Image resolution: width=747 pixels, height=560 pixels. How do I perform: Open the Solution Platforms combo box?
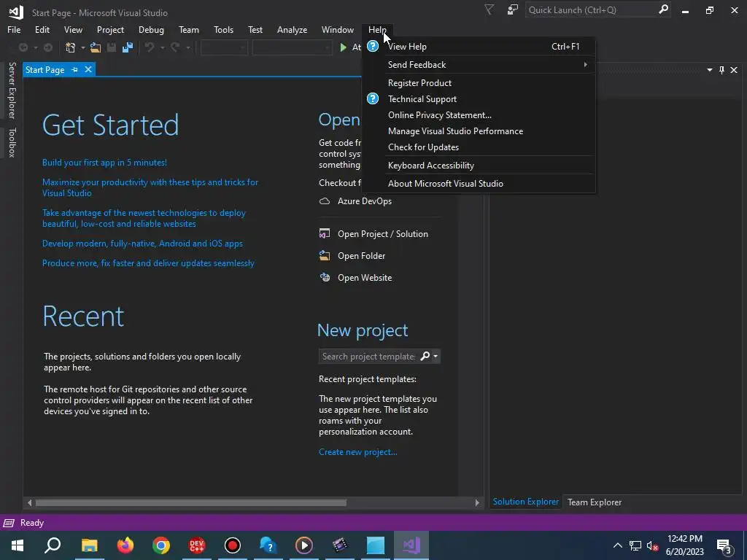pos(292,47)
